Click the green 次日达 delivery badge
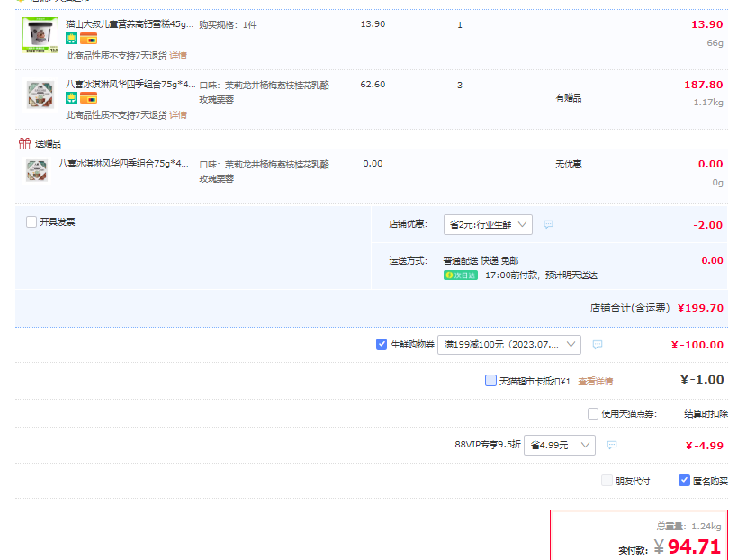 [x=460, y=275]
